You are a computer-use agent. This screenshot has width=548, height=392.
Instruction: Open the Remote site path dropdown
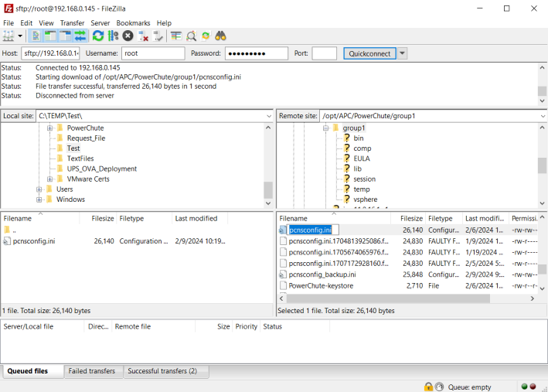click(x=543, y=116)
